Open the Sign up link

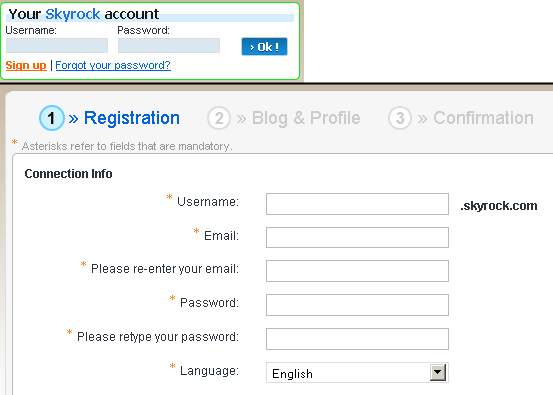click(26, 65)
